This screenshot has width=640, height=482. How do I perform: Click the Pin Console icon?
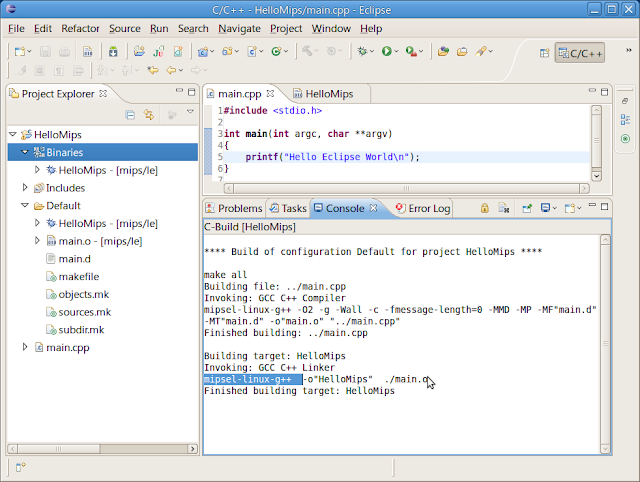(527, 208)
